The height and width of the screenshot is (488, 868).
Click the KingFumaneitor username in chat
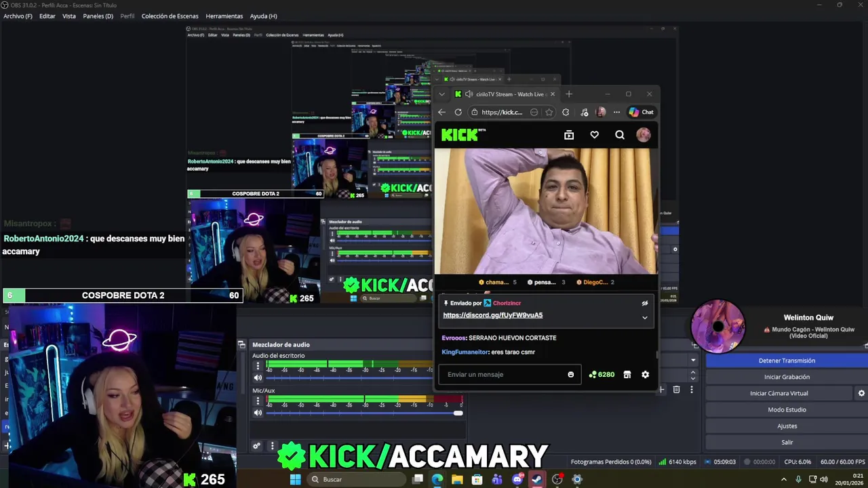pyautogui.click(x=465, y=352)
